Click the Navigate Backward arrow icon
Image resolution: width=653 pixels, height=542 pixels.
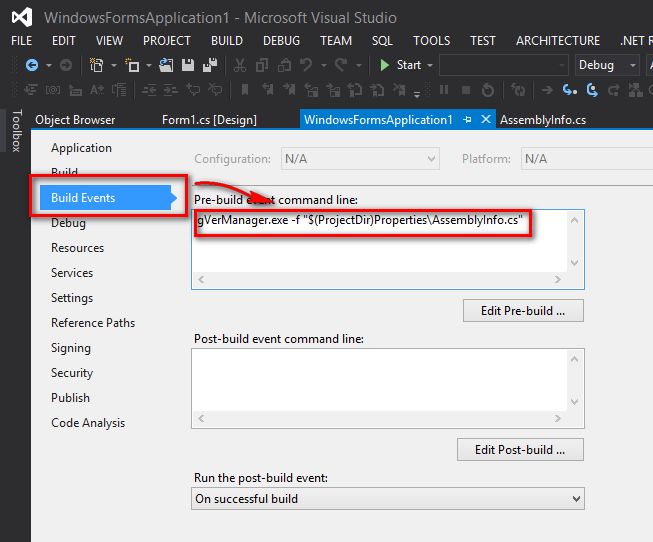32,65
